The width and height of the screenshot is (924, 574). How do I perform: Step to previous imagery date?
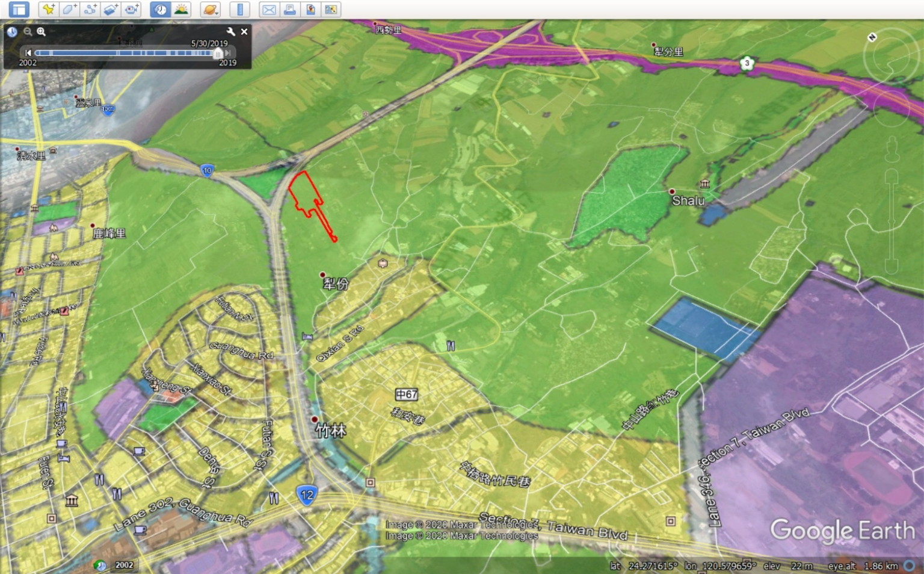[28, 53]
